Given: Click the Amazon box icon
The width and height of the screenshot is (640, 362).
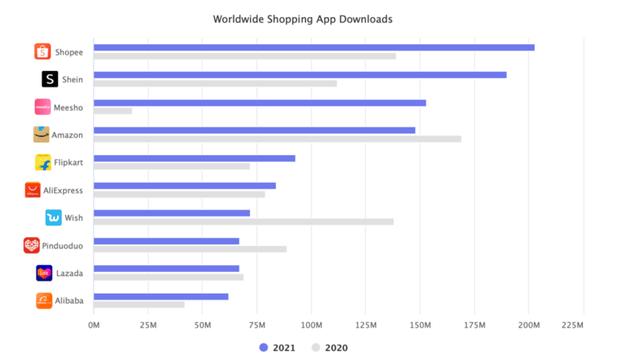Looking at the screenshot, I should click(x=41, y=135).
